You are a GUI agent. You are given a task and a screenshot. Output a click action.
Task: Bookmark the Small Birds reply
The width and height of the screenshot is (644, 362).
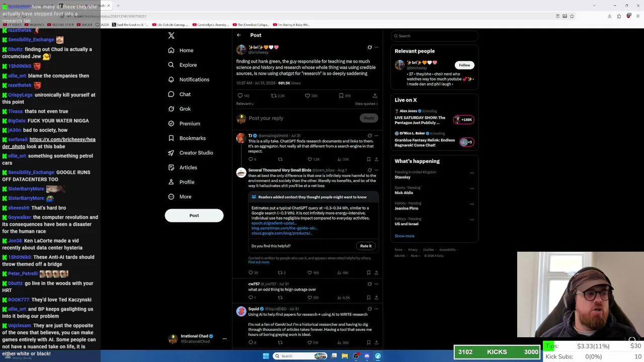(369, 273)
